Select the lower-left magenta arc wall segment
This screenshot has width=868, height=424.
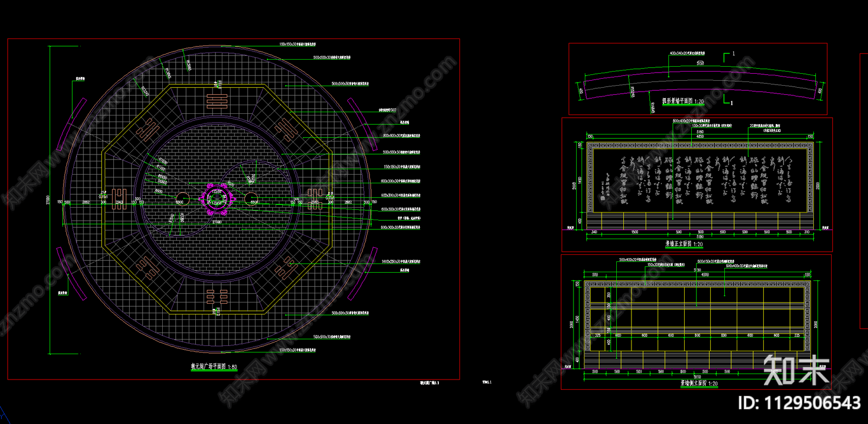(71, 275)
